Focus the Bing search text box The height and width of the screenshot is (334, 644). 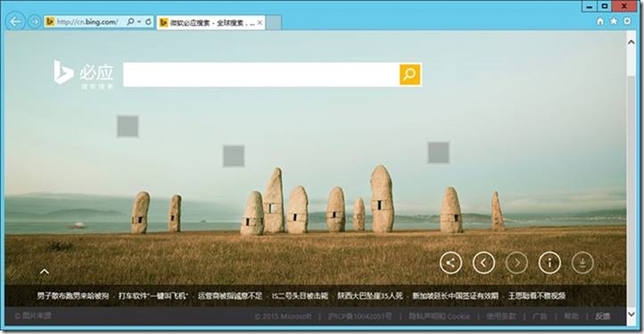[x=261, y=74]
